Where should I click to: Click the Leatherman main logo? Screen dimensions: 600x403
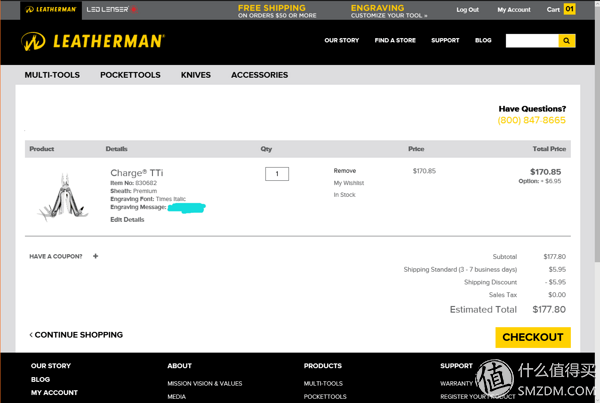click(93, 41)
